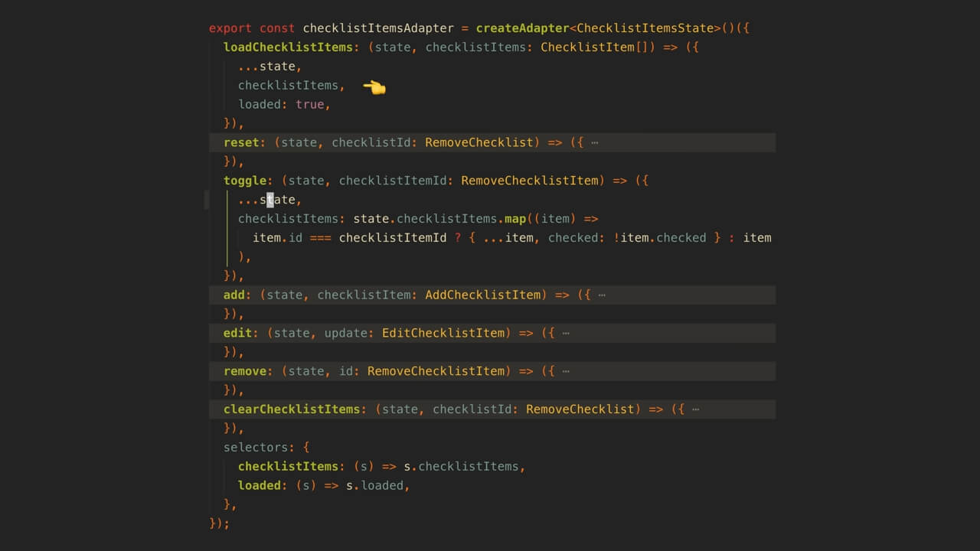Click ...state inside loadChecklistItems body
980x551 pixels.
(x=266, y=67)
